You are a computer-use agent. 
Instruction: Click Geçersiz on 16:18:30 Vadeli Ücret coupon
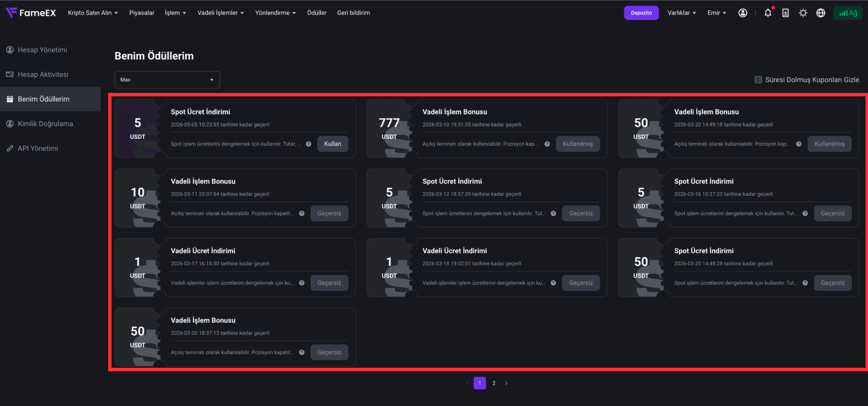click(x=329, y=283)
